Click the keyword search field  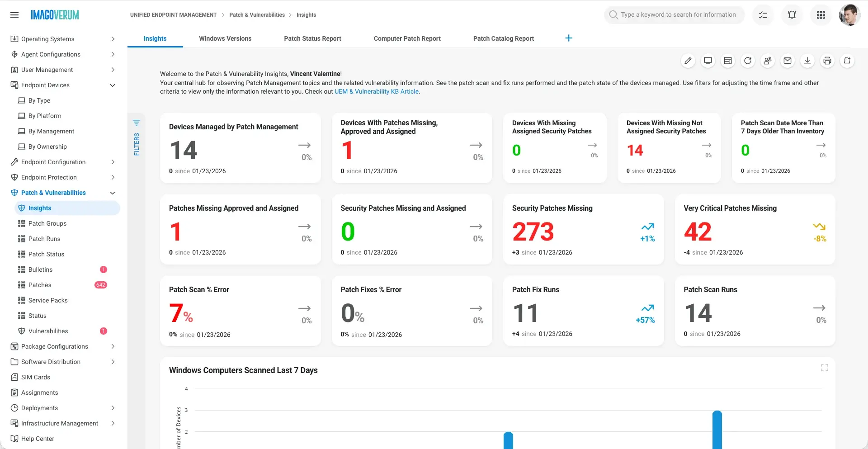[674, 14]
